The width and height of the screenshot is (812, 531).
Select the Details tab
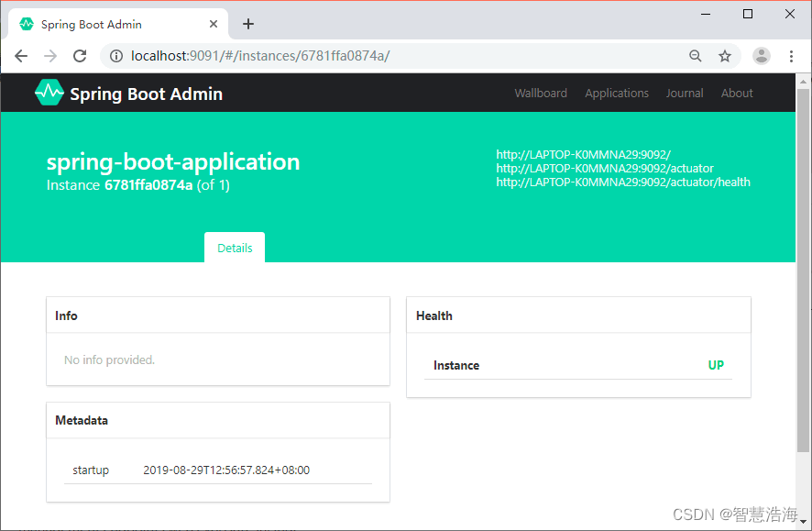pyautogui.click(x=235, y=248)
